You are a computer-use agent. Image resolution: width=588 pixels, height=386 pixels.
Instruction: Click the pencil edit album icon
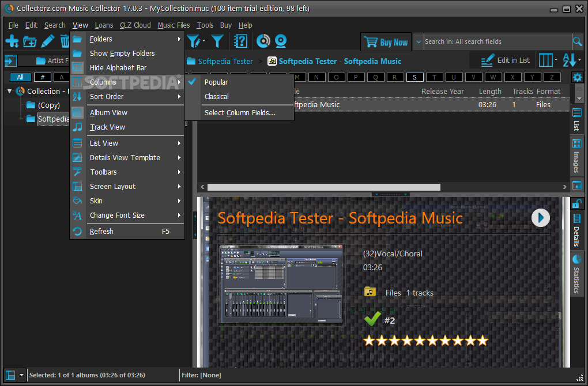click(x=48, y=41)
